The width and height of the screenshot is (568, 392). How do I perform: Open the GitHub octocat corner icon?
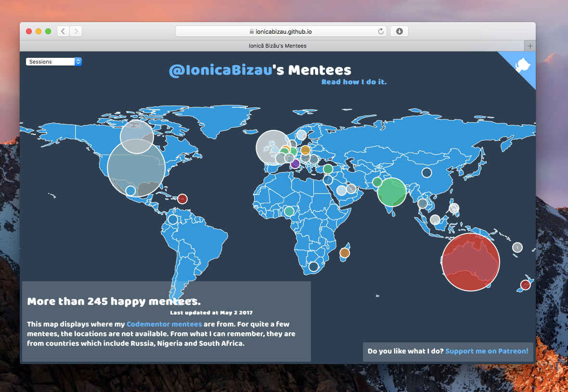(x=522, y=65)
